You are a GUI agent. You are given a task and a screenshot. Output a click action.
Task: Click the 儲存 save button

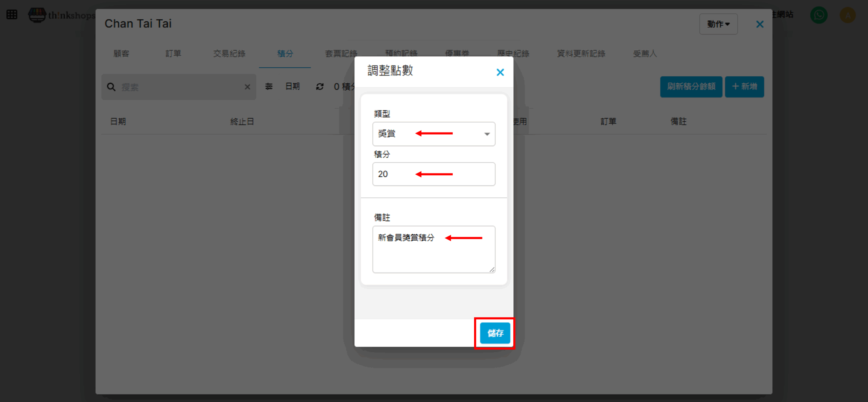click(x=495, y=333)
